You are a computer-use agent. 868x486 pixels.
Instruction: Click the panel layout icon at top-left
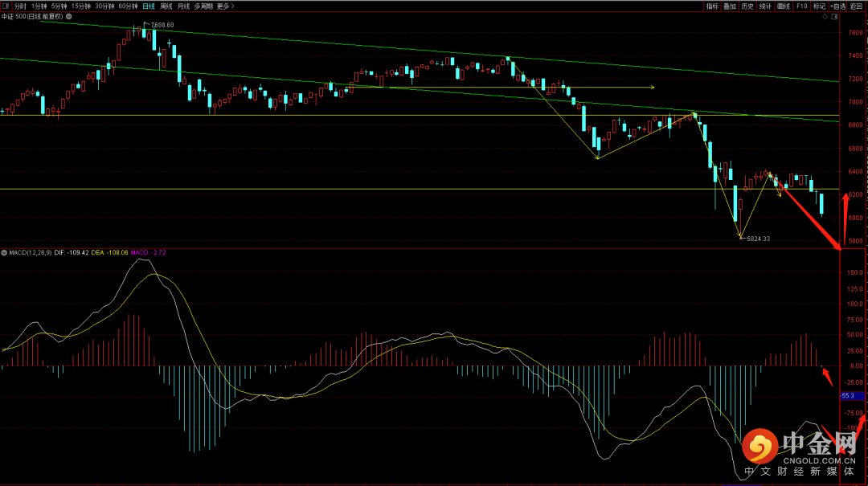tap(6, 6)
